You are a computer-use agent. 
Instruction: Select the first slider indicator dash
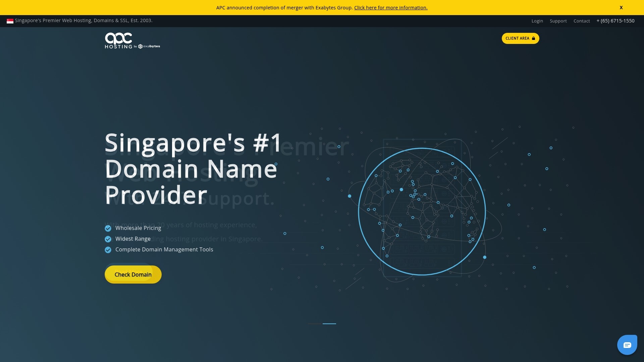[314, 324]
